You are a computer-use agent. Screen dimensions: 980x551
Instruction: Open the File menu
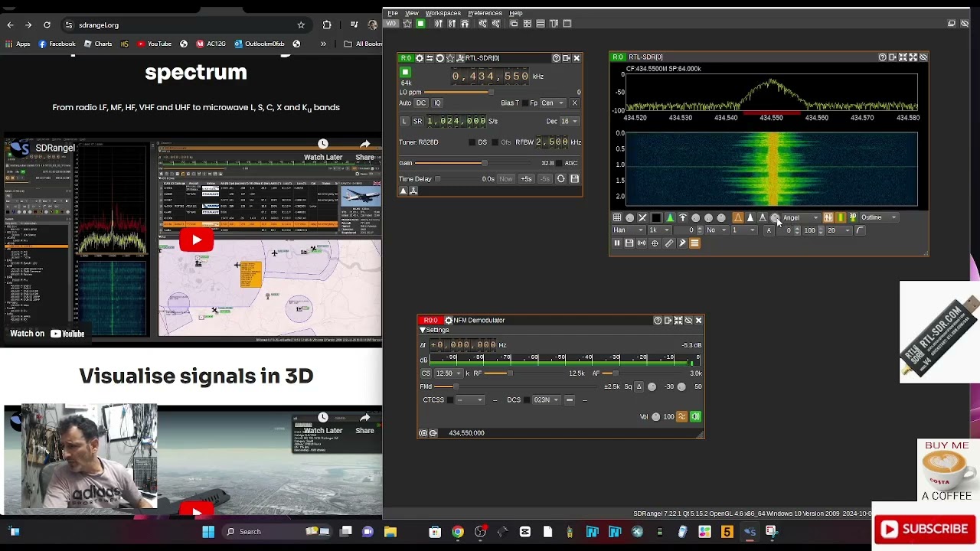click(393, 13)
